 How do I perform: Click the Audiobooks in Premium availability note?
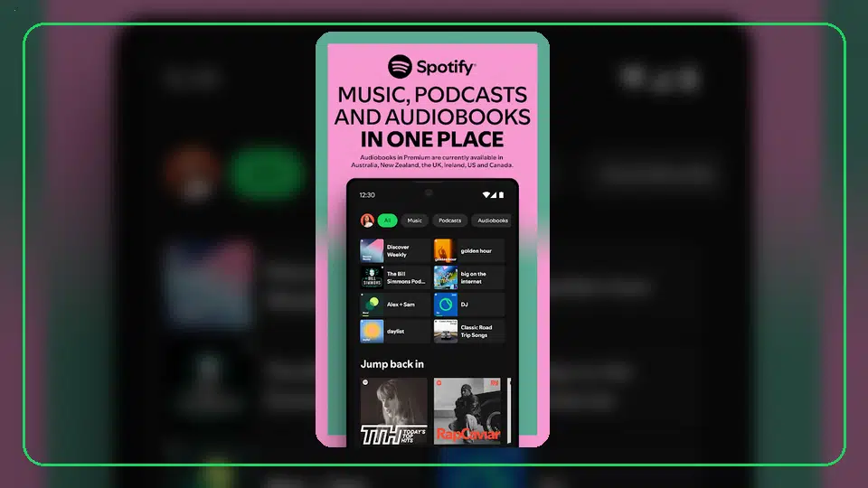click(x=432, y=161)
